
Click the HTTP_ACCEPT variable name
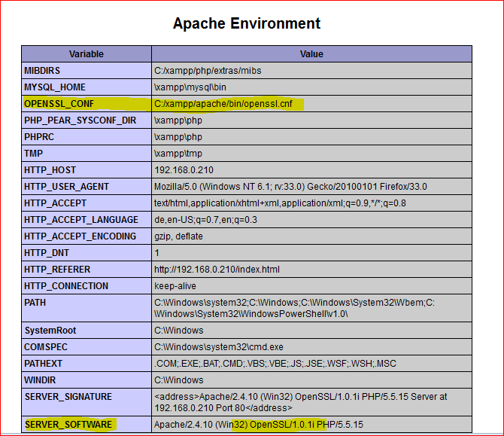pos(55,203)
